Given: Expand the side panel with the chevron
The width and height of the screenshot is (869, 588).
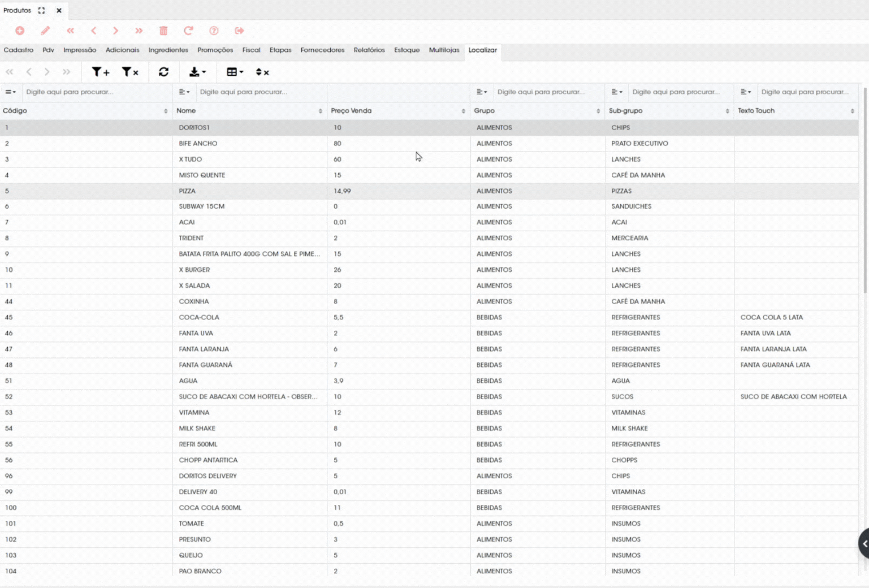Looking at the screenshot, I should 864,544.
